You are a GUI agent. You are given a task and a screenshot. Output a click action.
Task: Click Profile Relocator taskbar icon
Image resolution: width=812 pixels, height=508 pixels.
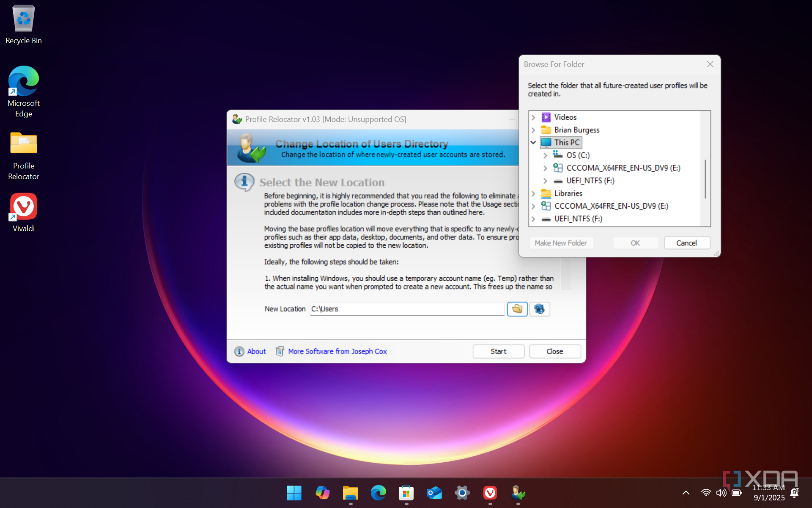(x=518, y=493)
